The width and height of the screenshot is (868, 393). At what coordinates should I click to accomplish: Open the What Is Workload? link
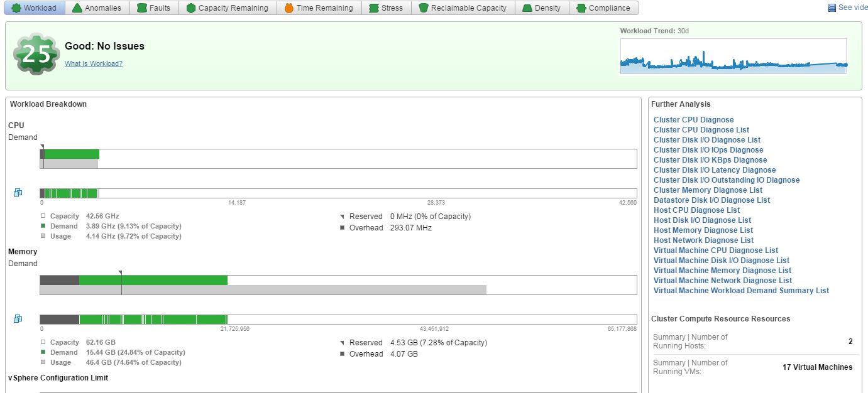click(94, 63)
